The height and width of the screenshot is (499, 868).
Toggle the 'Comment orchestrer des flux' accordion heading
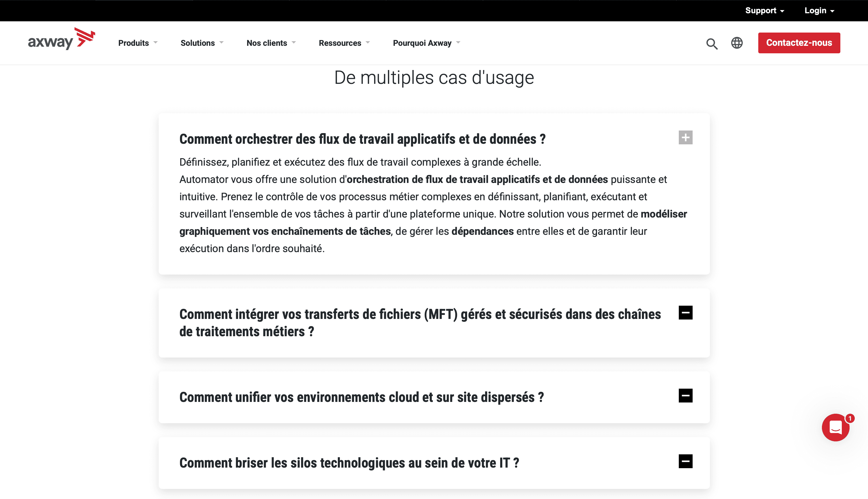coord(362,139)
